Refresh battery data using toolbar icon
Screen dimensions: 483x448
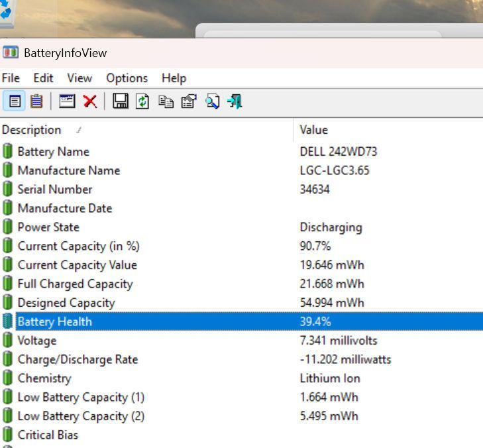click(142, 101)
